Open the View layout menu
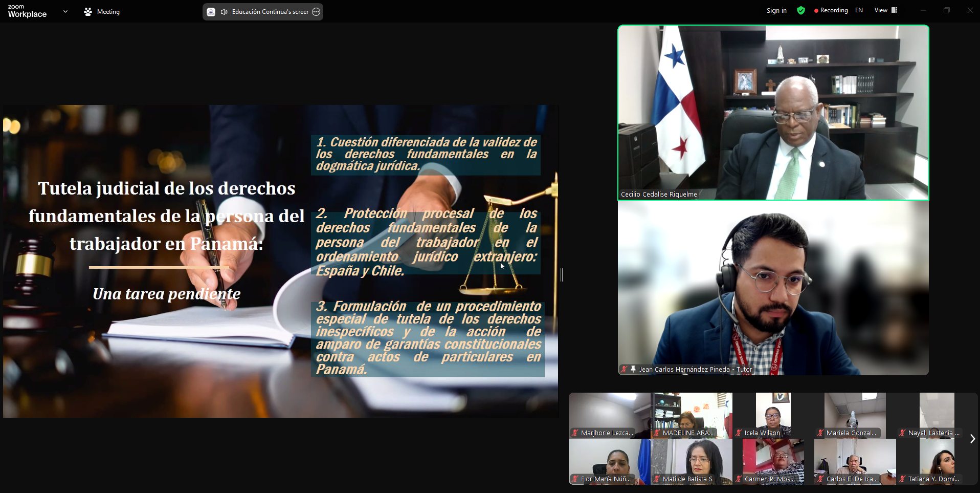The height and width of the screenshot is (493, 980). coord(886,10)
